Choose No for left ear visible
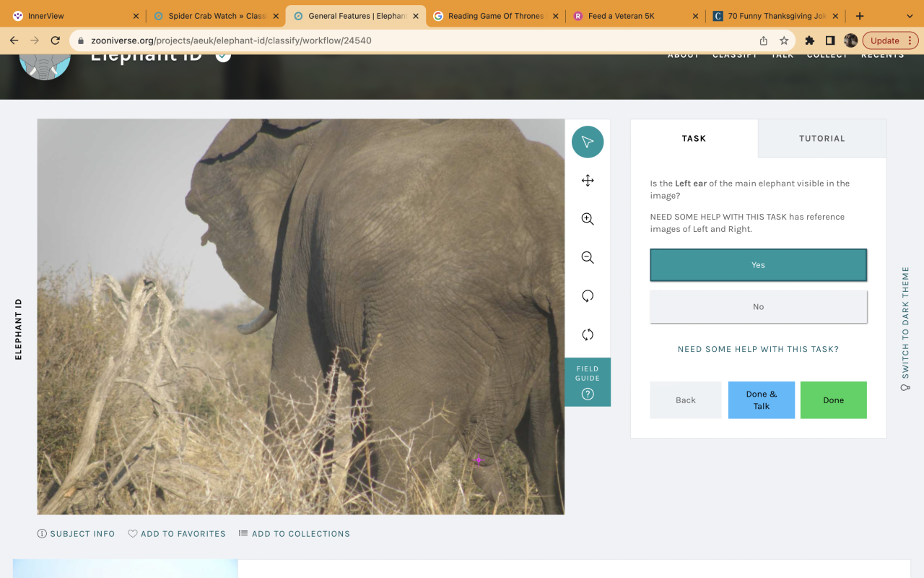 click(x=758, y=307)
